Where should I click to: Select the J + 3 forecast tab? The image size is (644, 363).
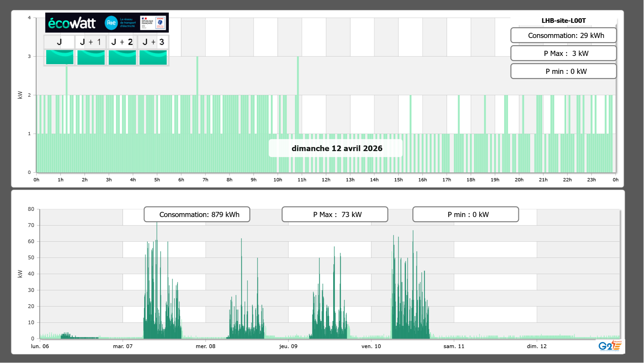[153, 42]
